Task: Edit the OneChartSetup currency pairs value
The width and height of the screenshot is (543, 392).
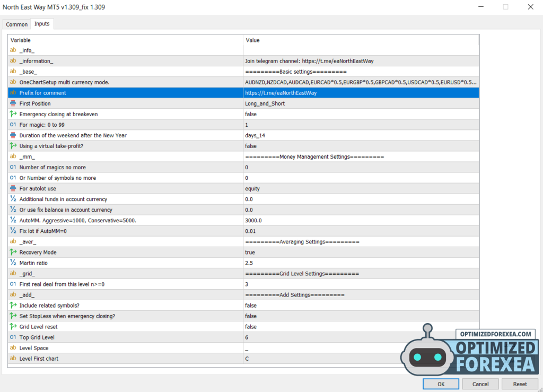Action: 361,82
